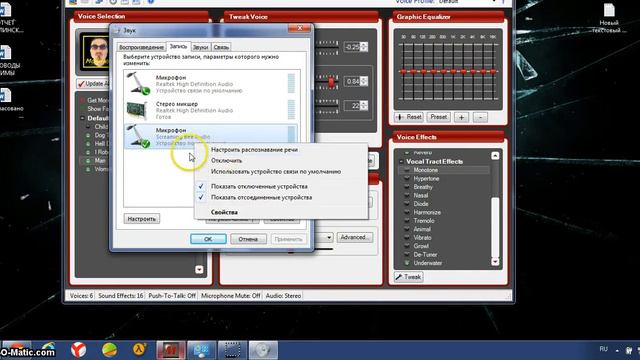Collapse the Vocal Tract Effects group
This screenshot has height=360, width=640.
click(x=401, y=162)
